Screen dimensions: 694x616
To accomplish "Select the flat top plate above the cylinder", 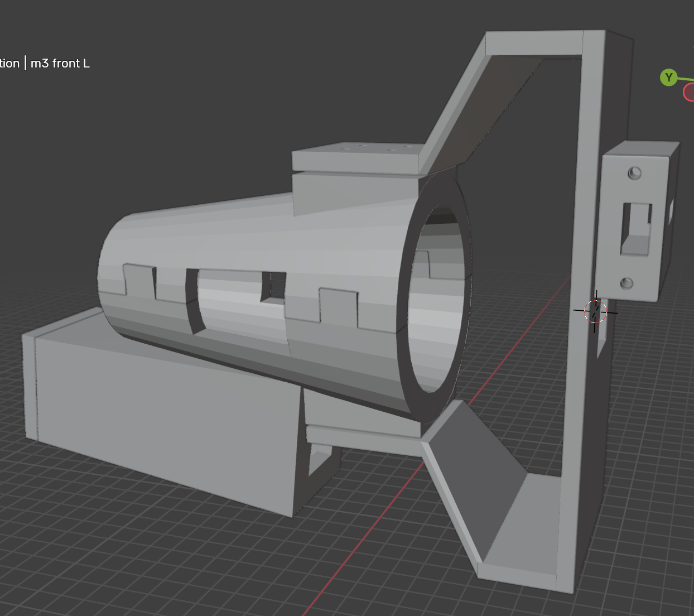I will point(357,157).
